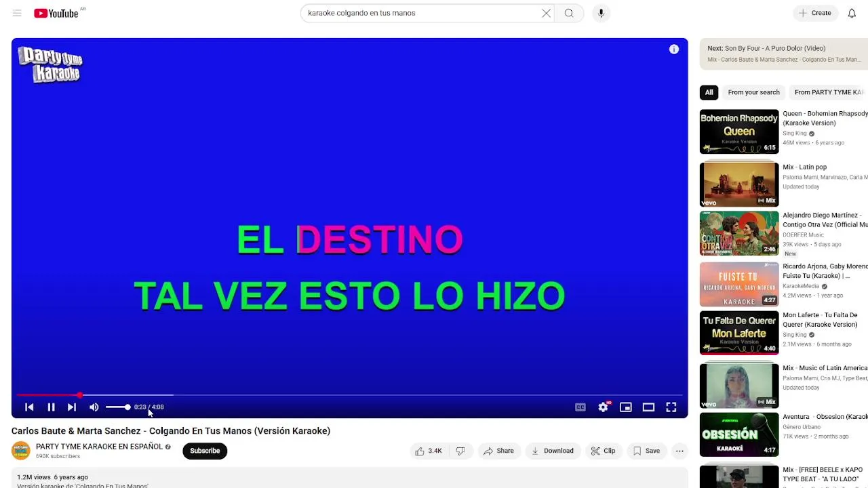The image size is (868, 488).
Task: Open Mix Music of Latin America title
Action: [825, 368]
